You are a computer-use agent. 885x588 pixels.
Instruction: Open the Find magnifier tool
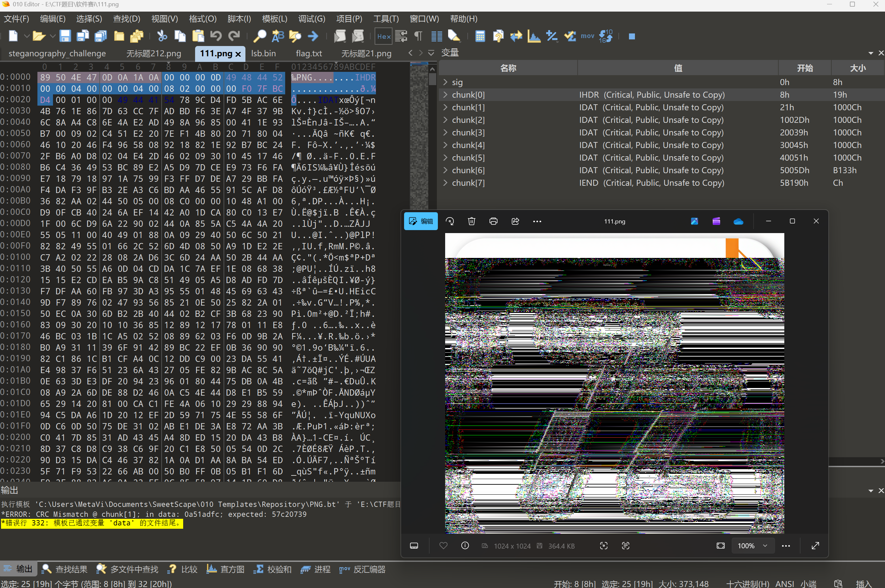(x=260, y=36)
